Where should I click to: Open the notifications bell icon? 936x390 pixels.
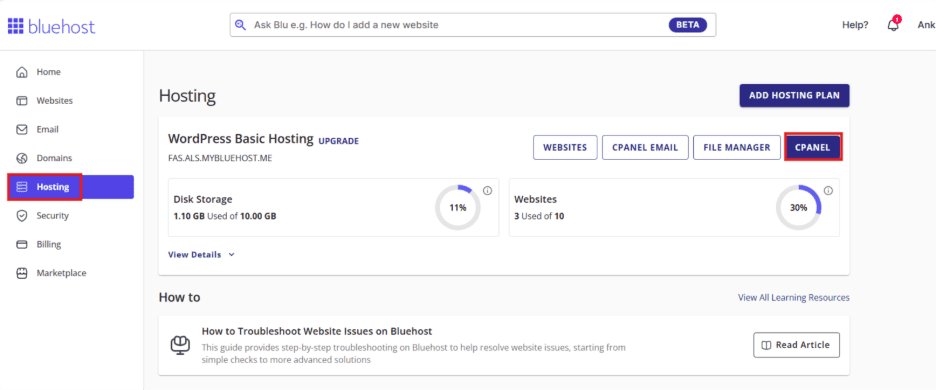tap(893, 25)
